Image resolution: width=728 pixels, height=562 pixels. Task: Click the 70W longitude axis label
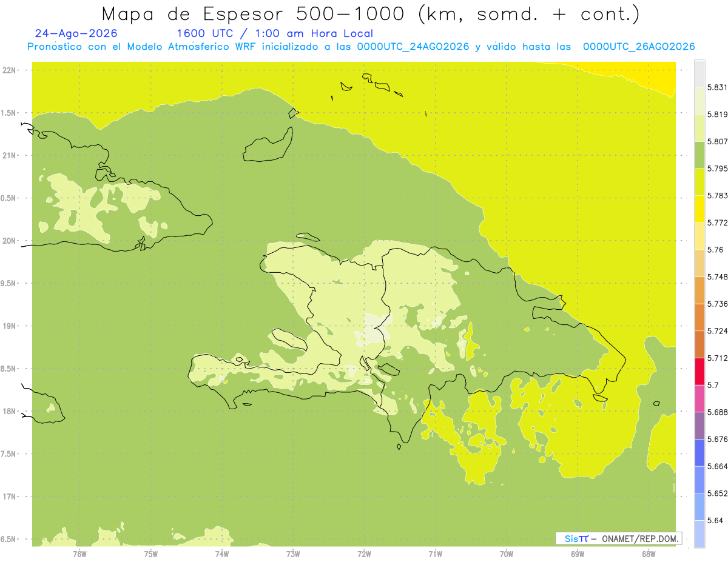click(x=507, y=554)
